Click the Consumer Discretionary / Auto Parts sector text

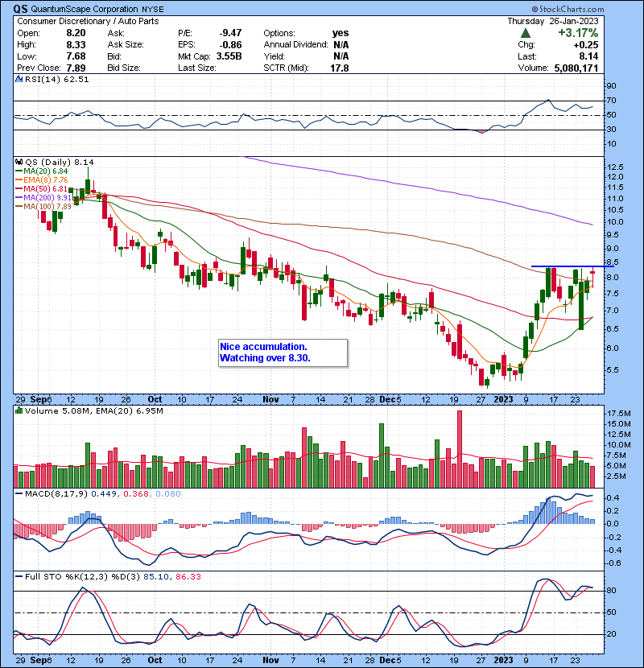[72, 22]
